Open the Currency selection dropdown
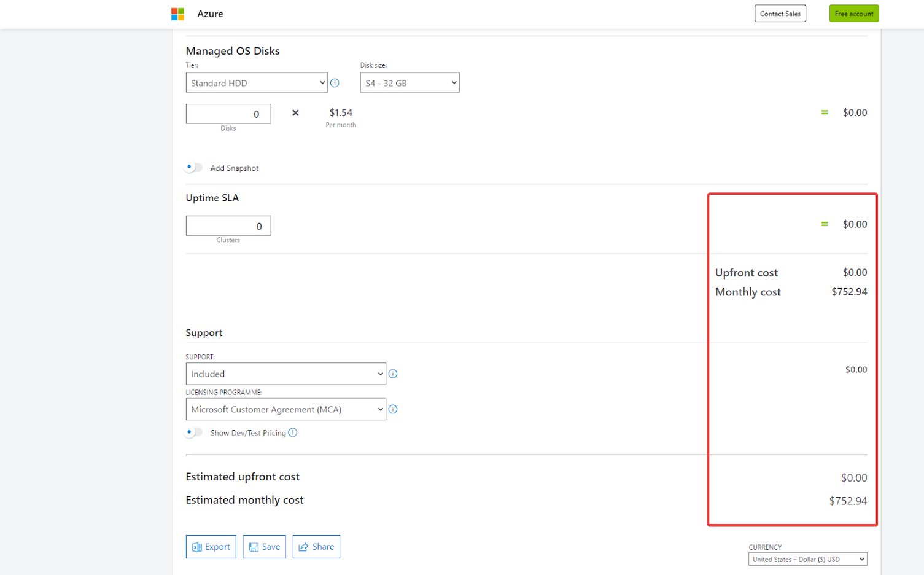Screen dimensions: 924x575 pyautogui.click(x=807, y=559)
